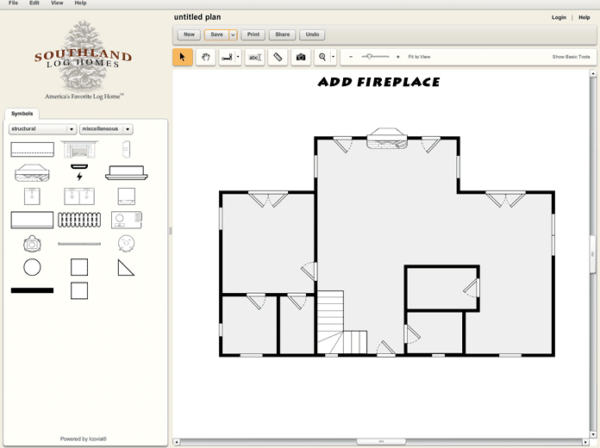
Task: Click the Save button
Action: (x=217, y=34)
